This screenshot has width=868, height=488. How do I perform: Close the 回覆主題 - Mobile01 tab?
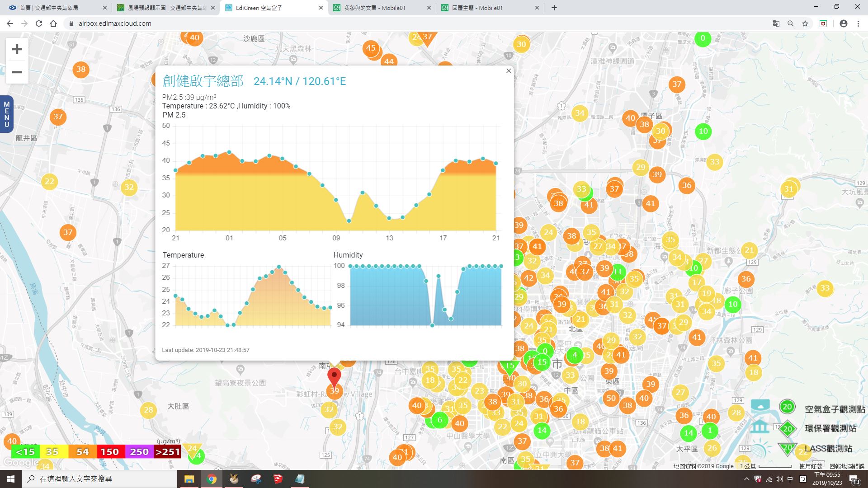(x=537, y=8)
